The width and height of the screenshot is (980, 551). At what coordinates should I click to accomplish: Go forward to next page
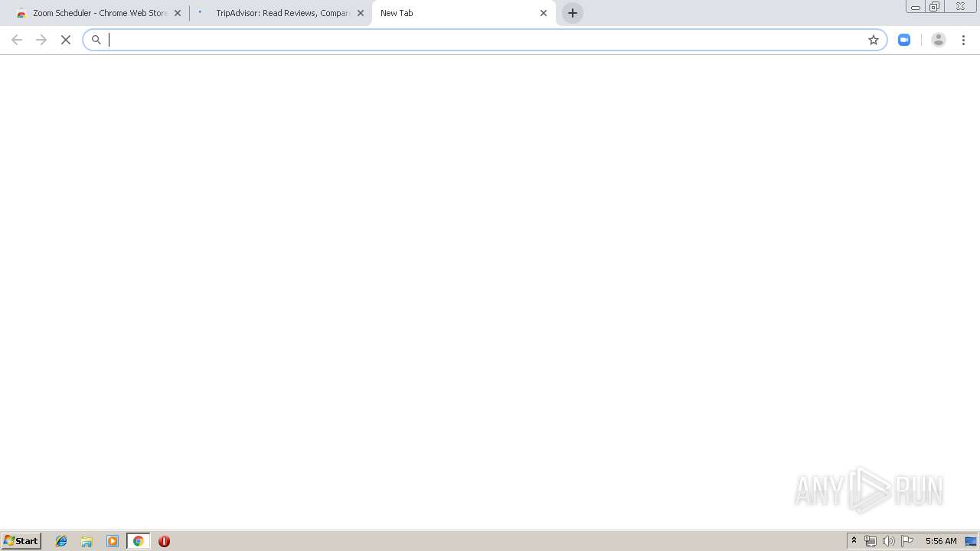click(41, 40)
